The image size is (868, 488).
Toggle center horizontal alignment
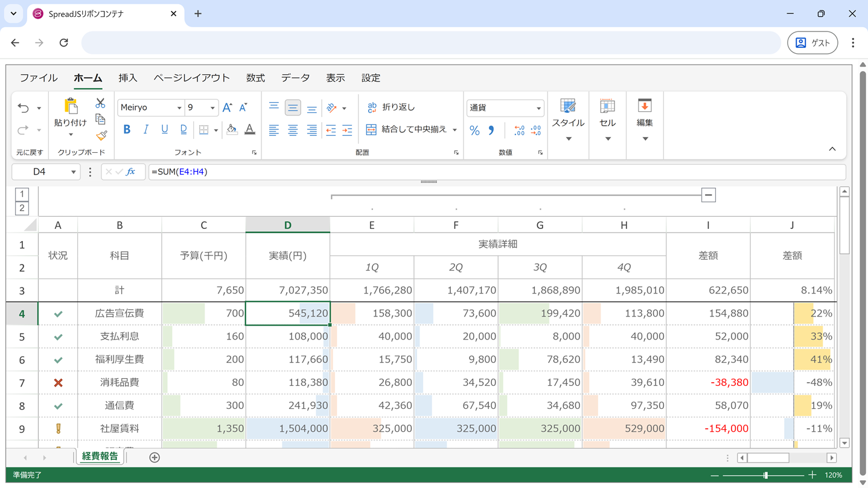[293, 130]
